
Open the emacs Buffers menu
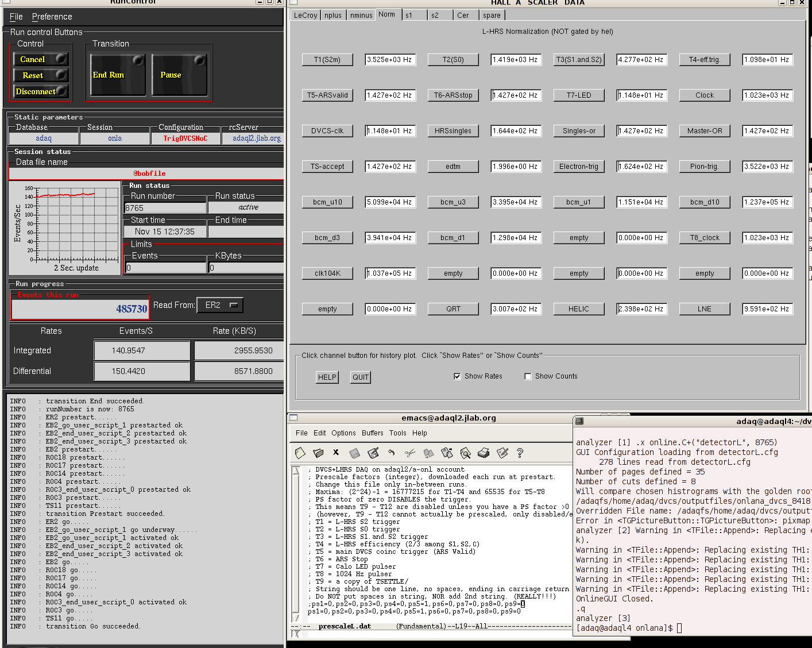tap(373, 433)
